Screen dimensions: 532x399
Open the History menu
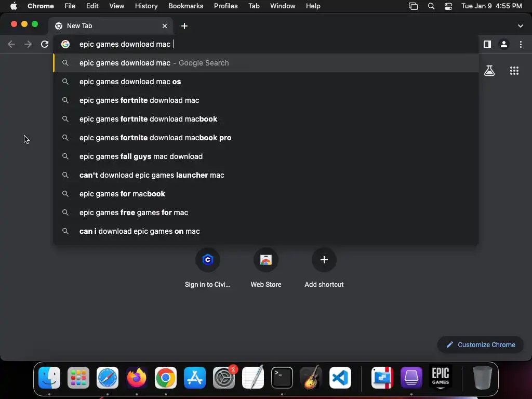(x=146, y=6)
